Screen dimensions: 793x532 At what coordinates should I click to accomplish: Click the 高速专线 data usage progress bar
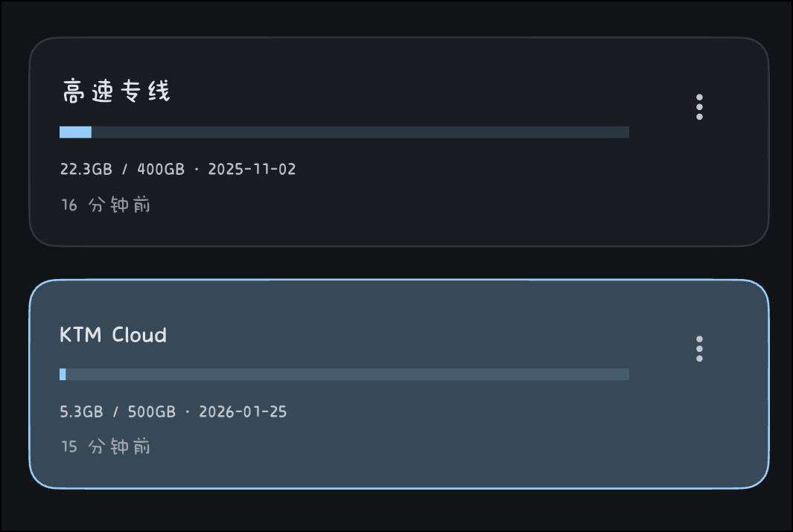click(344, 132)
